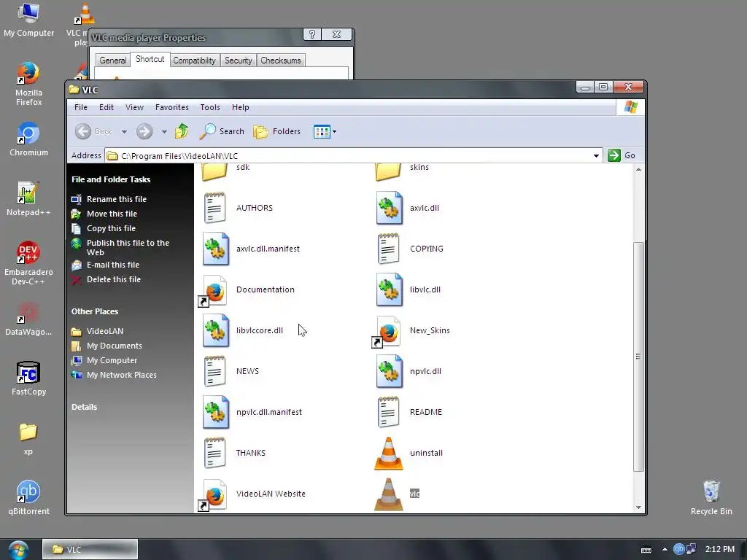The width and height of the screenshot is (747, 560).
Task: Expand the Address bar dropdown
Action: click(596, 156)
